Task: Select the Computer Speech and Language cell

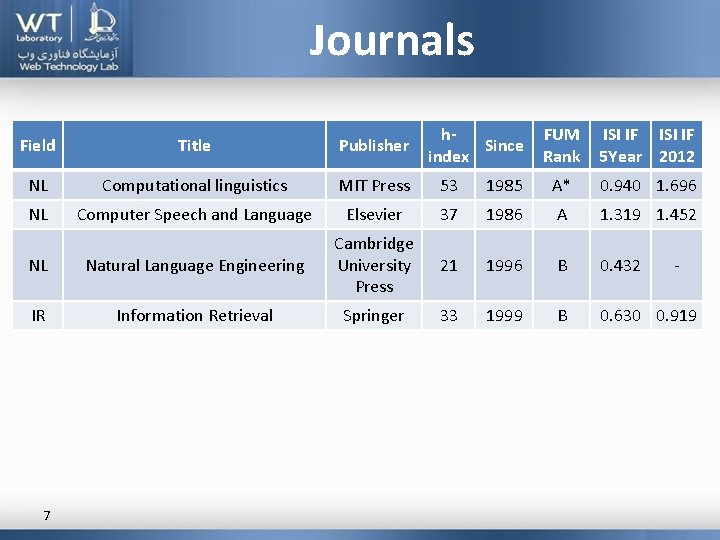Action: tap(194, 214)
